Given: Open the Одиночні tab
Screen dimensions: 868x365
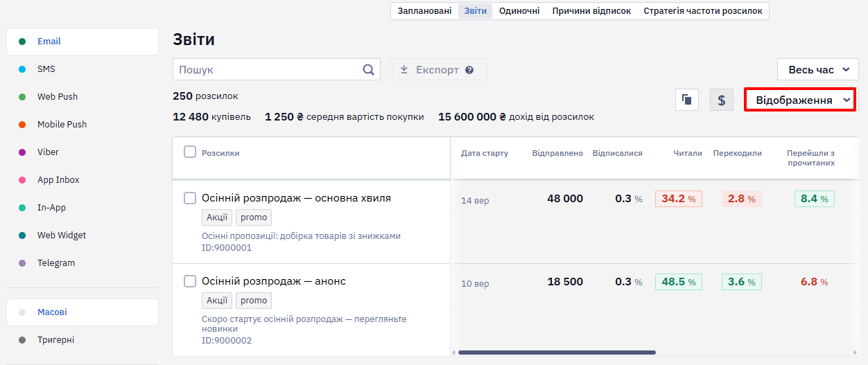Looking at the screenshot, I should pos(519,11).
